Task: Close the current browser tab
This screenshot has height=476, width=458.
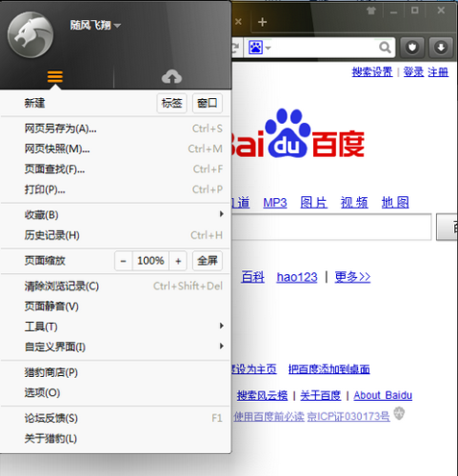Action: pos(238,22)
